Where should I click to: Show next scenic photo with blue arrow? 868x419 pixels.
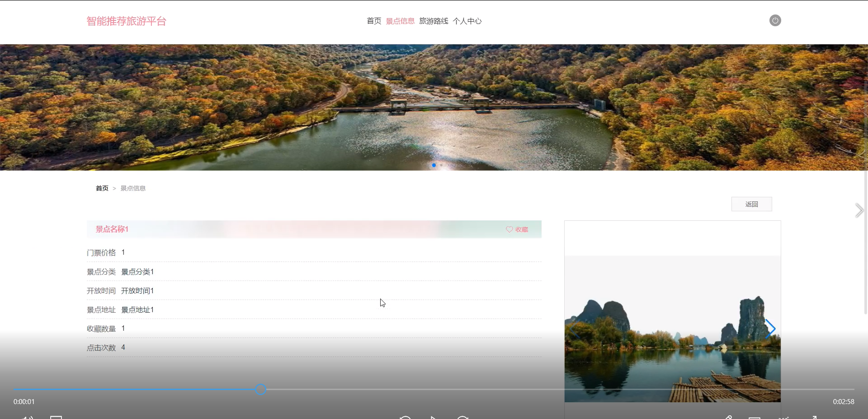point(770,329)
